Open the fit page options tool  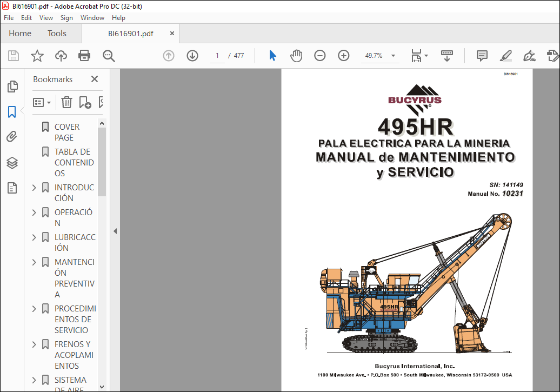419,56
